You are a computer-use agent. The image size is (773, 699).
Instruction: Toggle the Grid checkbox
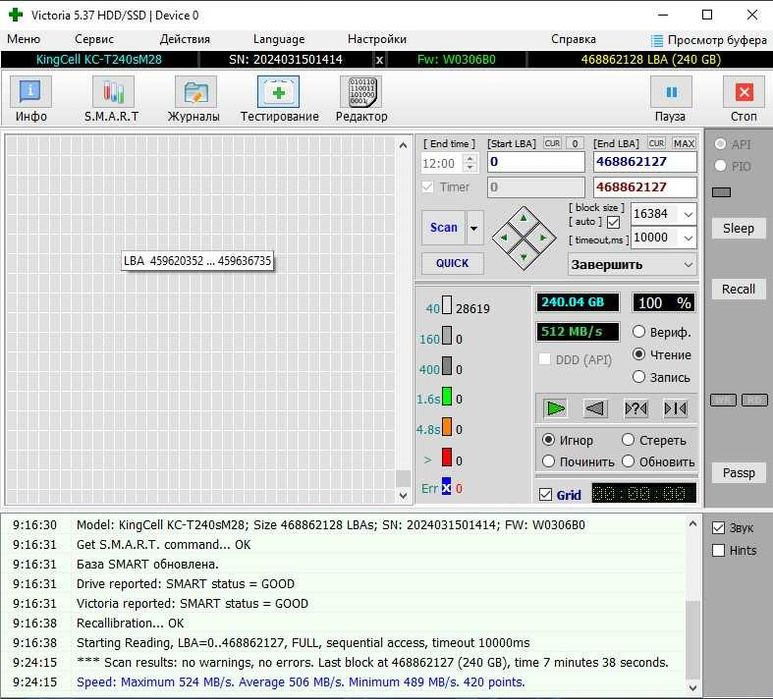point(545,494)
